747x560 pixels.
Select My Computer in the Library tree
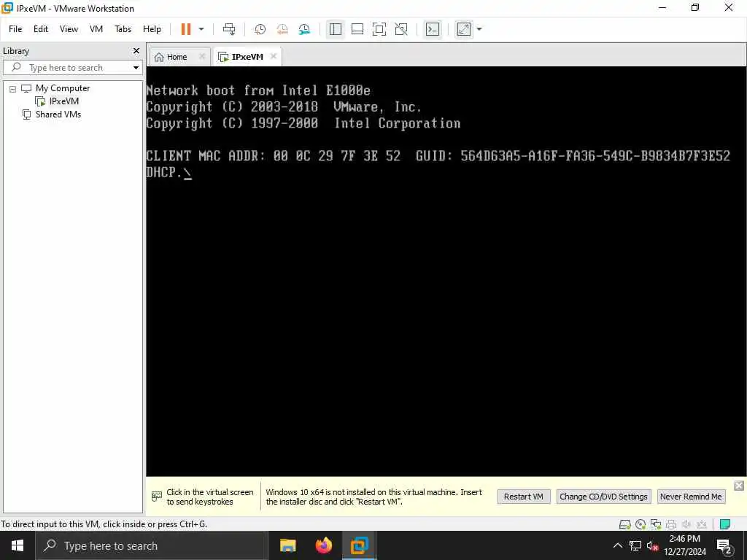[63, 88]
